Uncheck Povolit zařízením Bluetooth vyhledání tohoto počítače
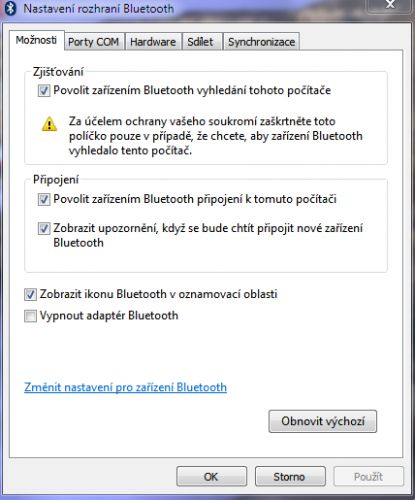Viewport: 415px width, 500px height. [x=44, y=91]
